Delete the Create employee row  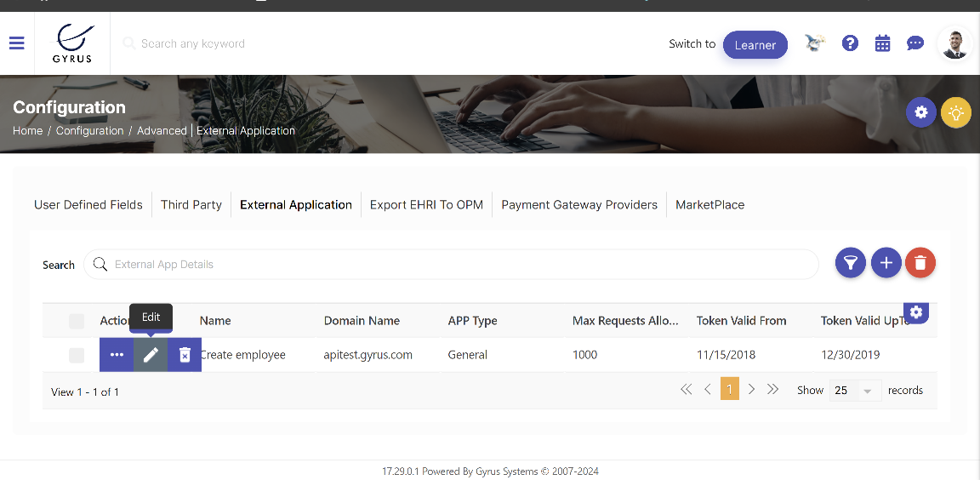[x=185, y=355]
